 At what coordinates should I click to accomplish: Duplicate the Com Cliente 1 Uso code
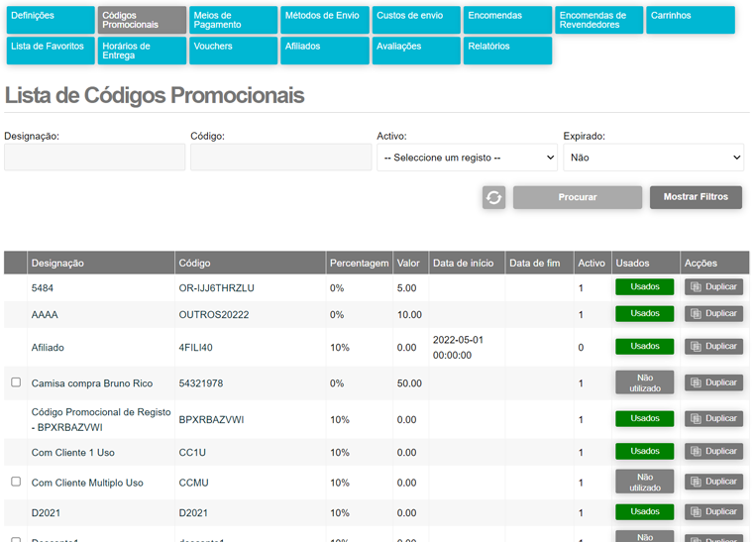point(713,452)
